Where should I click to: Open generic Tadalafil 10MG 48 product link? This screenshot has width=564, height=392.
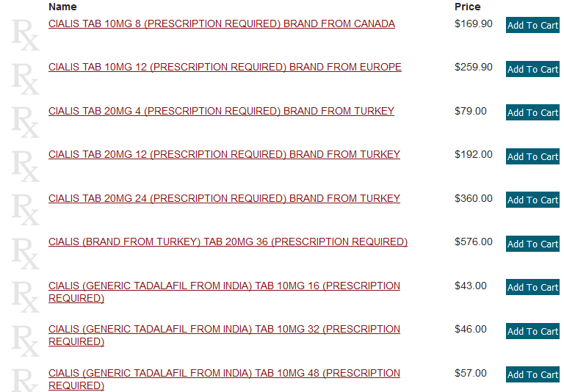point(224,380)
